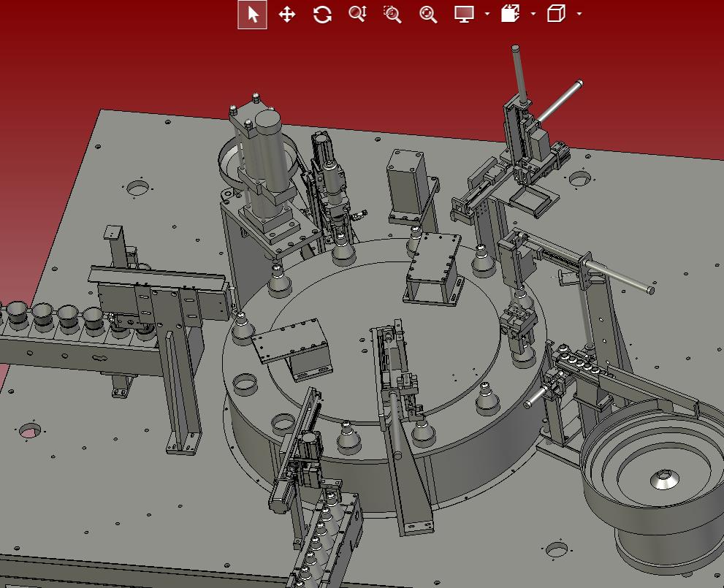Click the view orientation cube icon
The image size is (724, 588).
point(556,14)
